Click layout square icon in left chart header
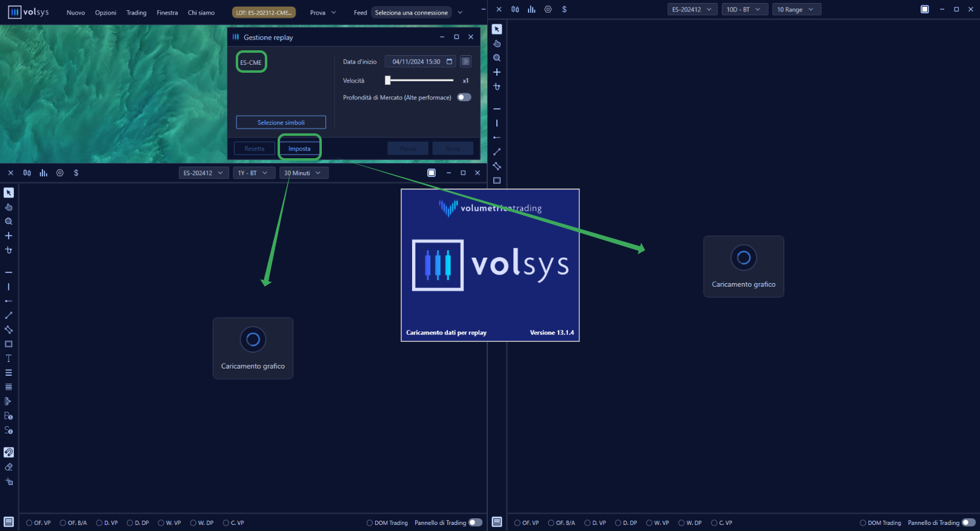 [x=432, y=173]
